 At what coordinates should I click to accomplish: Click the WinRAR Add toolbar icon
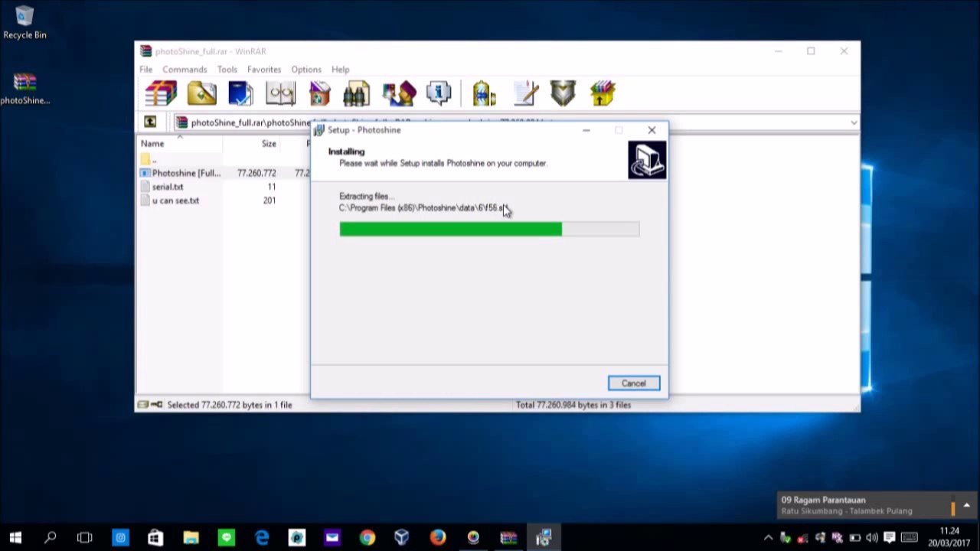point(161,93)
